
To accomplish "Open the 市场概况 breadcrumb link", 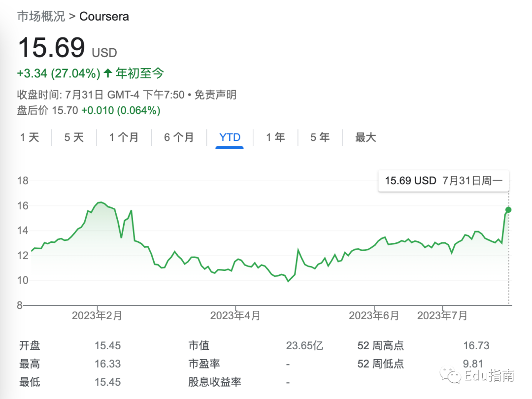I will point(41,16).
